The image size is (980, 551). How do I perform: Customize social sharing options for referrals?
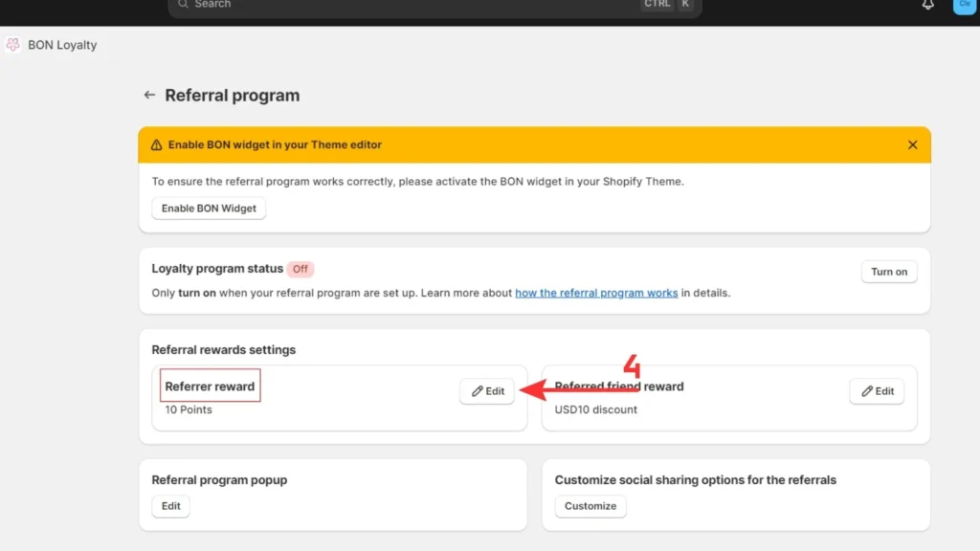click(x=590, y=506)
